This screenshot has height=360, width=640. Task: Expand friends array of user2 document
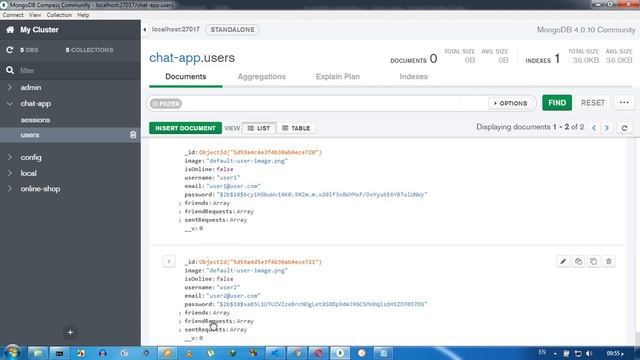click(x=180, y=313)
